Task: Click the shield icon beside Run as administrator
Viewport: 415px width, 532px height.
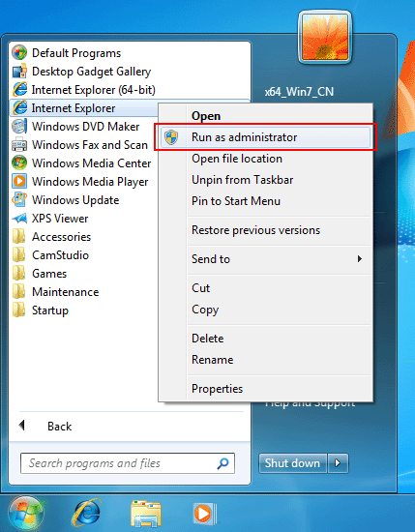Action: (x=171, y=137)
